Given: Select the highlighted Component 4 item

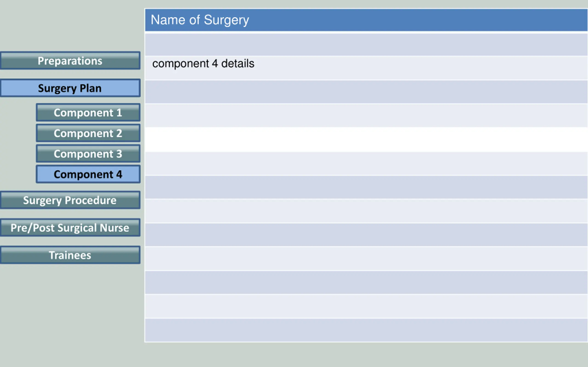Looking at the screenshot, I should click(x=88, y=174).
